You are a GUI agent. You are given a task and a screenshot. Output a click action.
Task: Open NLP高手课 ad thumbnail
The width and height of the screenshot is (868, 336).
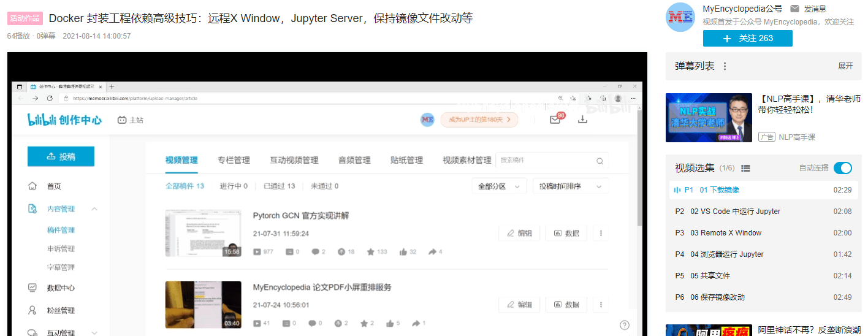(709, 119)
